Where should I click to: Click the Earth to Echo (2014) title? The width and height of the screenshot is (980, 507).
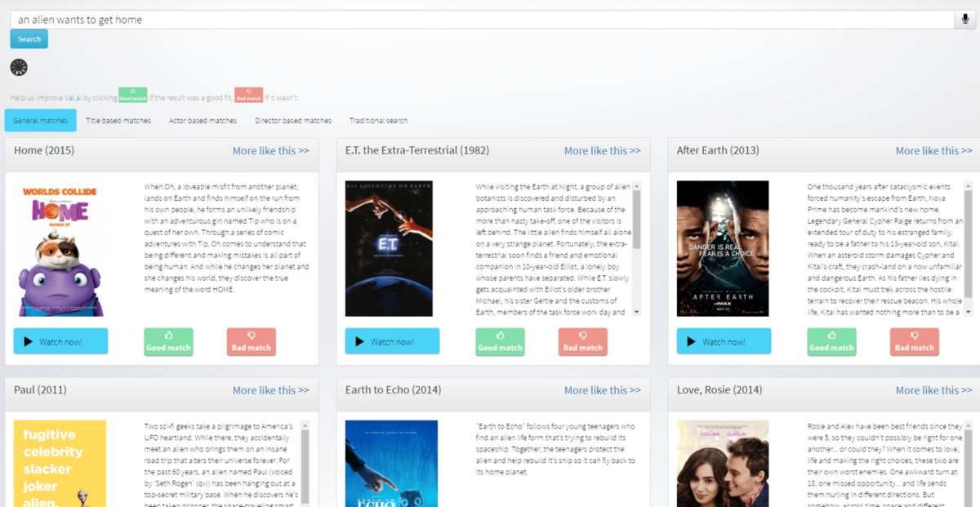[x=393, y=390]
